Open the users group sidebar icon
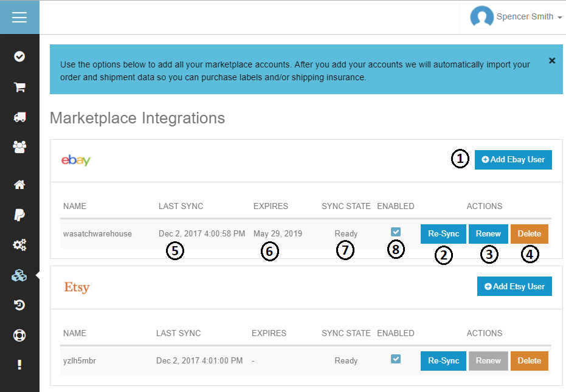Viewport: 566px width, 392px height. (19, 146)
